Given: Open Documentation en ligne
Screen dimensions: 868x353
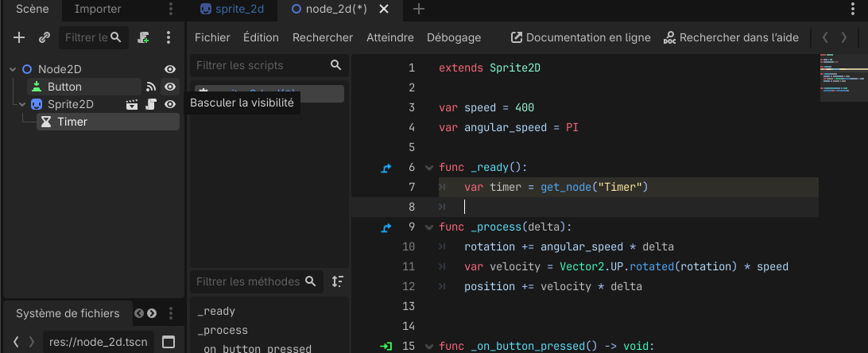Looking at the screenshot, I should [x=580, y=37].
